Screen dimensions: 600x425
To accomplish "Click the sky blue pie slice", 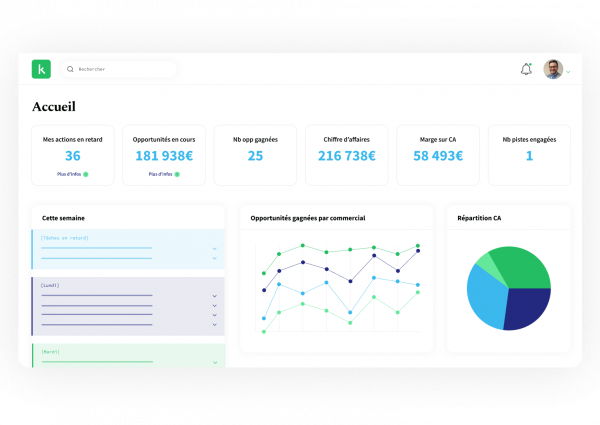I will 486,298.
